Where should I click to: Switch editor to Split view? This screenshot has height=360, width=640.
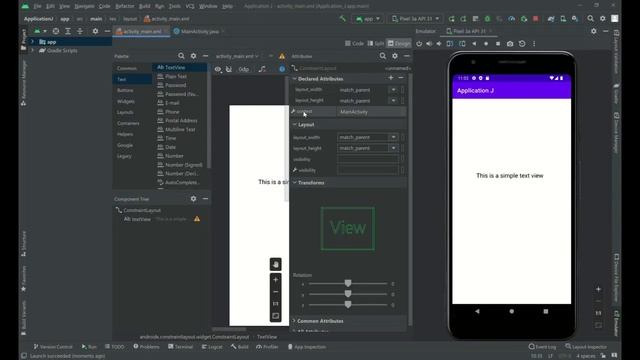click(376, 43)
